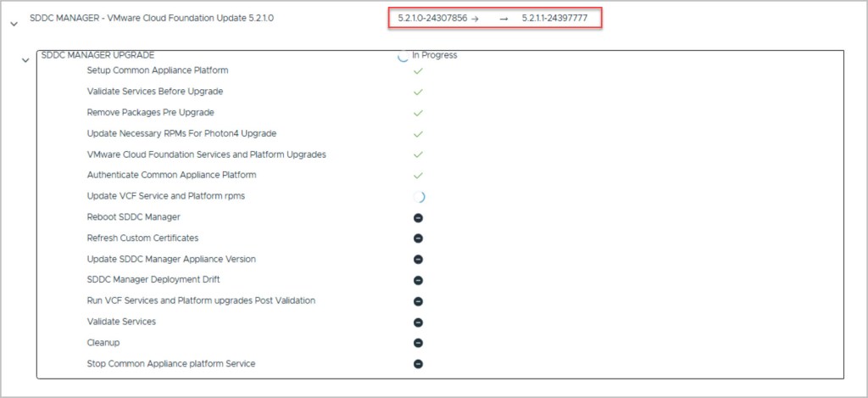The height and width of the screenshot is (398, 868).
Task: Click green checkmark for Validate Services Before Upgrade
Action: pos(417,92)
